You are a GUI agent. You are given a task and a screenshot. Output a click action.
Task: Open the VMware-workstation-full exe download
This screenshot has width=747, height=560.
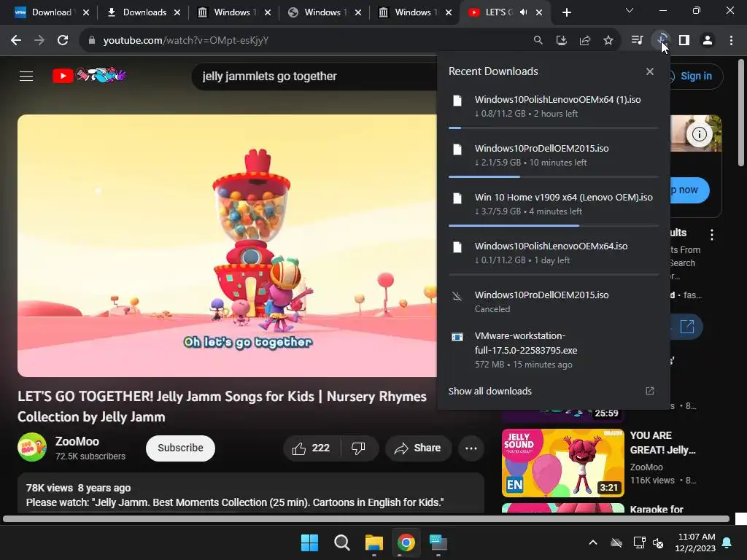[554, 350]
